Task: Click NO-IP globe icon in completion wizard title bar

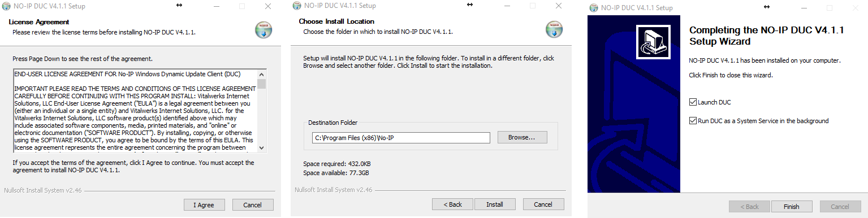Action: pos(594,8)
